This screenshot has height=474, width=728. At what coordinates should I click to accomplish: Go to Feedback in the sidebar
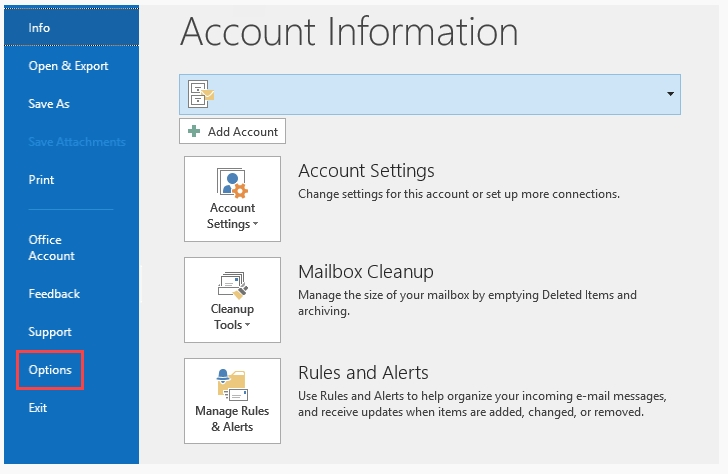54,294
